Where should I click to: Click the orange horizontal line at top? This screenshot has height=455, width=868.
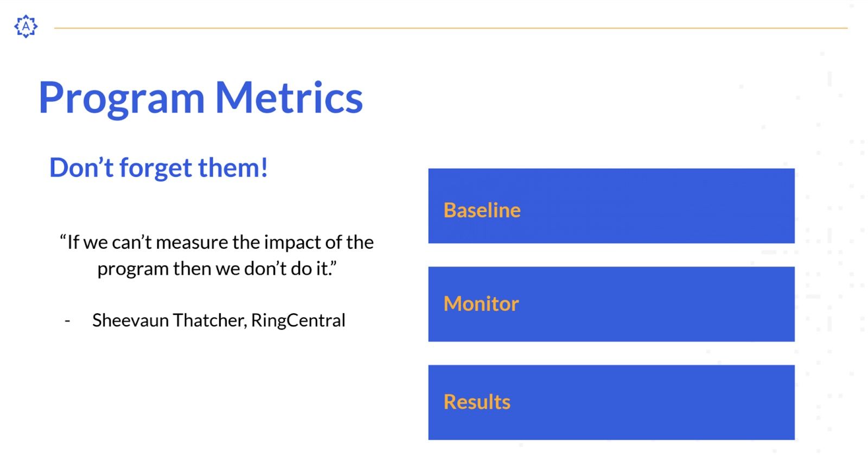click(450, 28)
